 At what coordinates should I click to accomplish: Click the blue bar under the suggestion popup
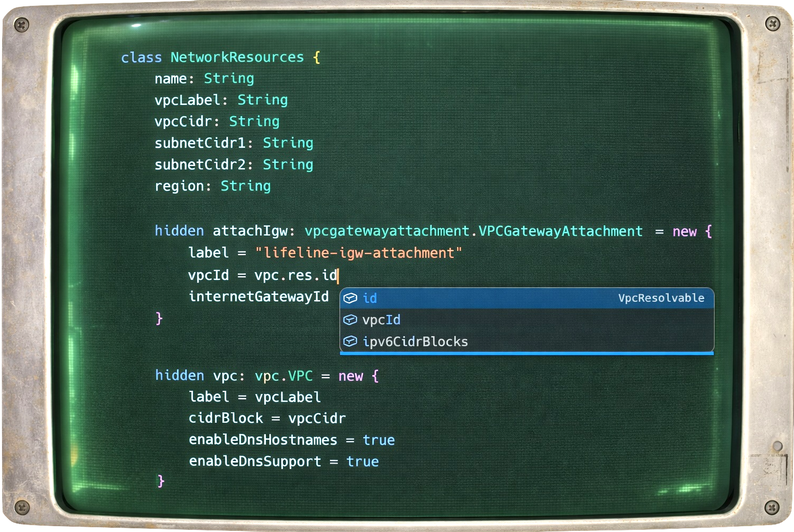(x=527, y=353)
